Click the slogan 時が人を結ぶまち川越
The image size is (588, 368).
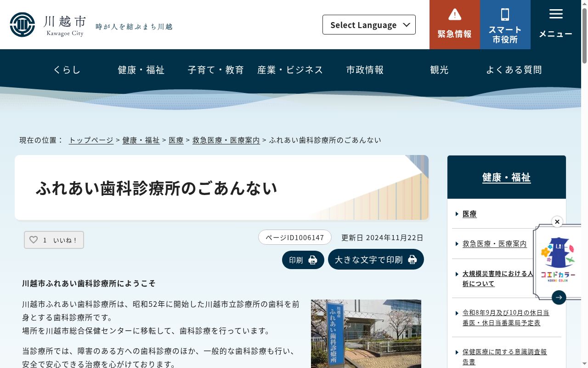(x=134, y=27)
